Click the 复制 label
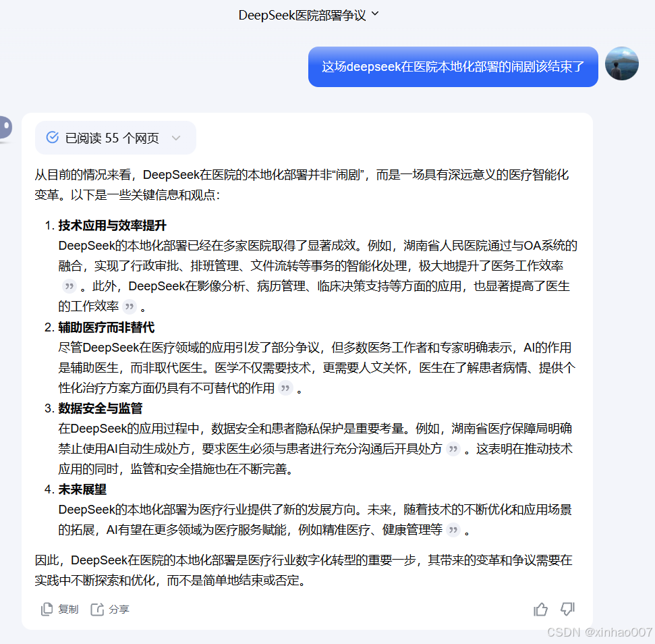This screenshot has height=644, width=655. coord(68,610)
